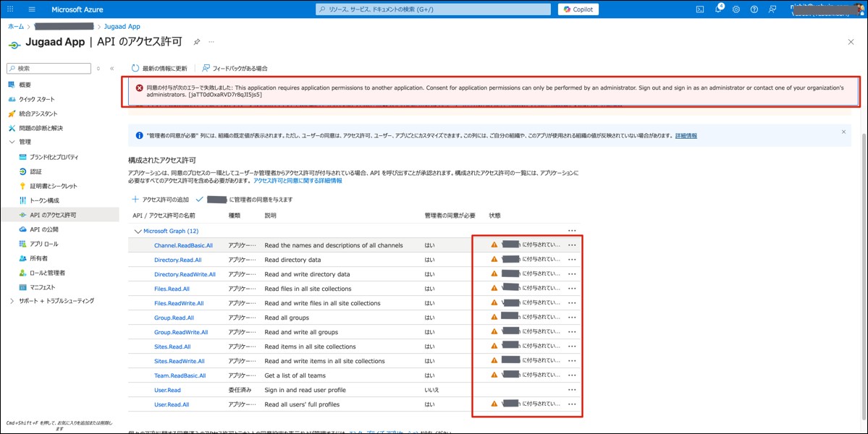Click the 管理者の同意を与えます button
The image size is (868, 434).
click(244, 199)
